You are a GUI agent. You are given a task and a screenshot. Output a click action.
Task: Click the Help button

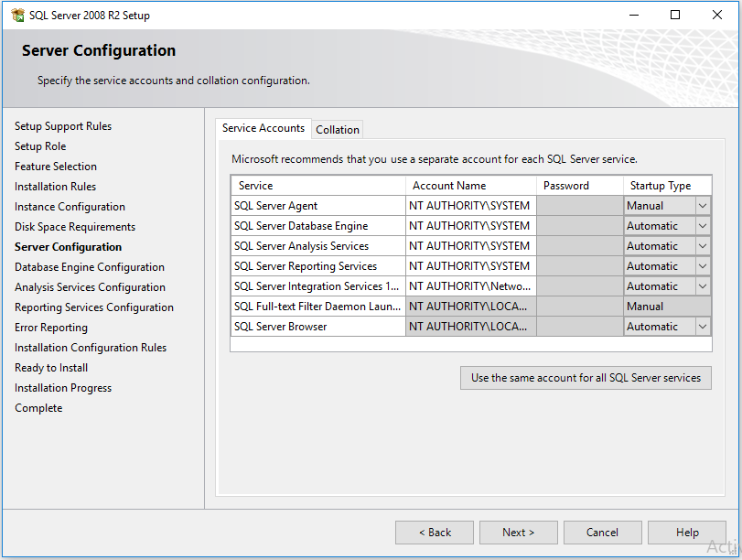(686, 533)
